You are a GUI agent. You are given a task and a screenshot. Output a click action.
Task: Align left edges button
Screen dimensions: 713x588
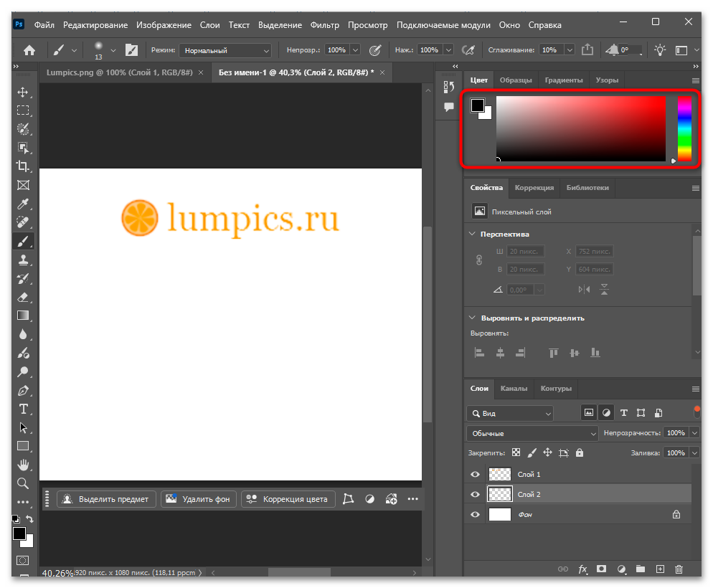tap(479, 353)
